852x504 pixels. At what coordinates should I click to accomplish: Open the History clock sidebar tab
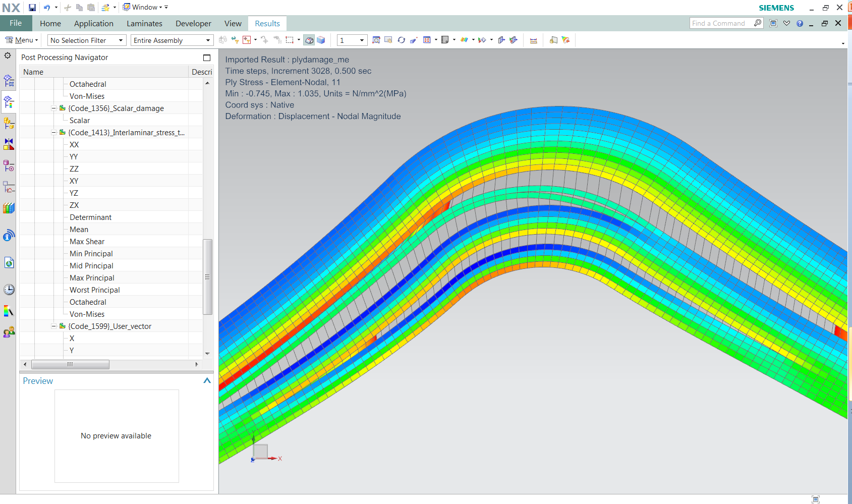tap(9, 290)
